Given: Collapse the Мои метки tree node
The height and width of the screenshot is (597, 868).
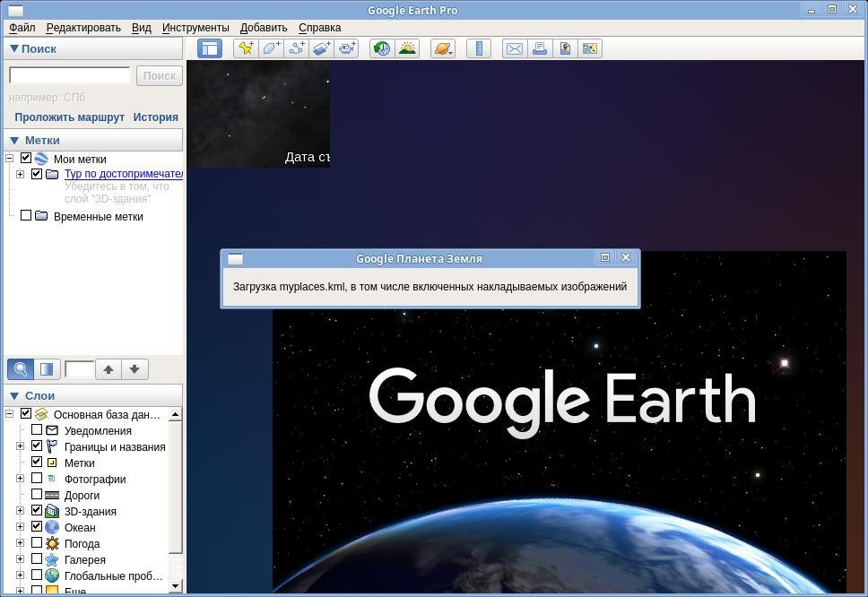Looking at the screenshot, I should (x=9, y=159).
